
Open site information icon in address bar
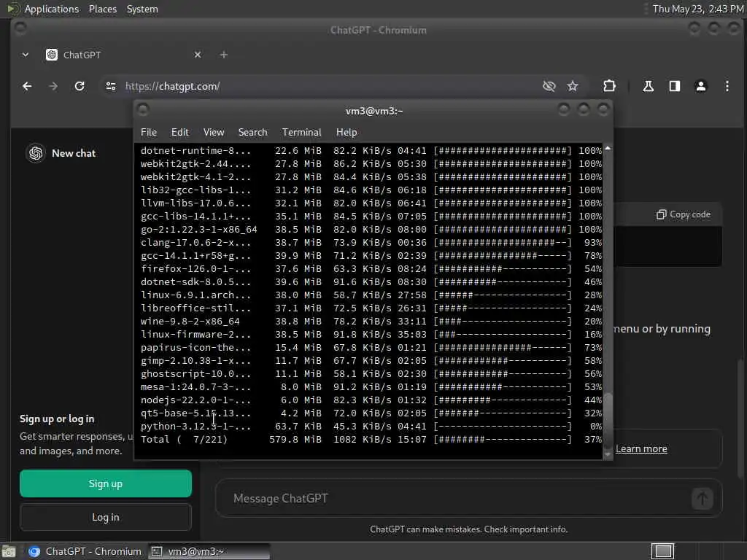[111, 86]
